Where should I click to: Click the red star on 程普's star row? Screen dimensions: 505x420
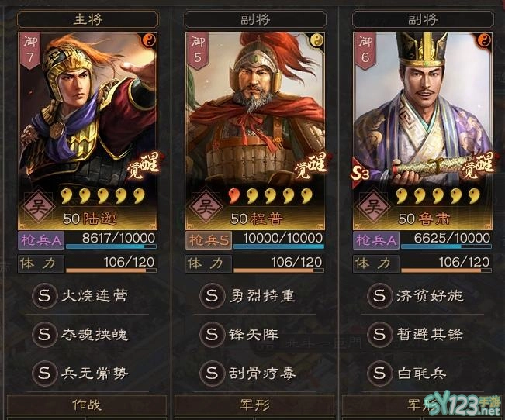[234, 196]
